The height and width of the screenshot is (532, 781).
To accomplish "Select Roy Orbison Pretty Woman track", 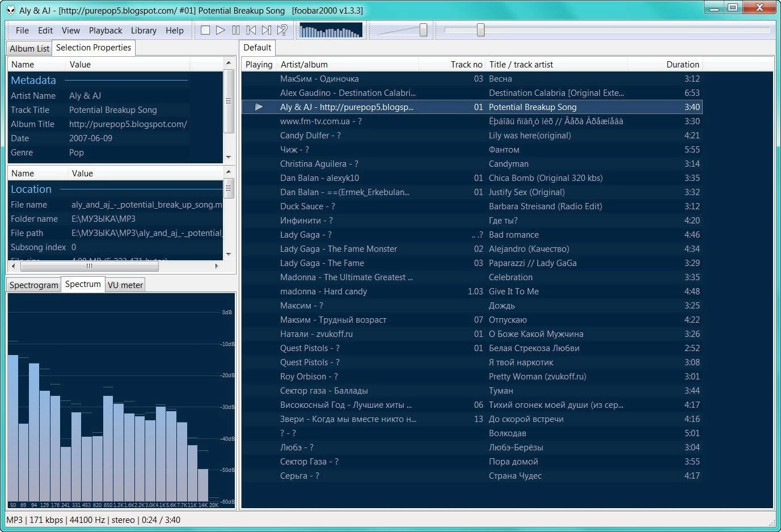I will pos(472,377).
